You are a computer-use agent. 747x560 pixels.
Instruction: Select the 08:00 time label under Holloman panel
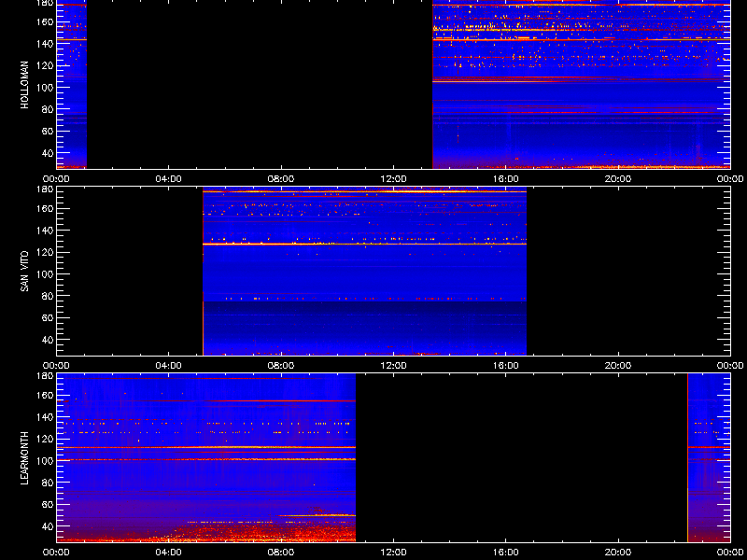pyautogui.click(x=281, y=179)
